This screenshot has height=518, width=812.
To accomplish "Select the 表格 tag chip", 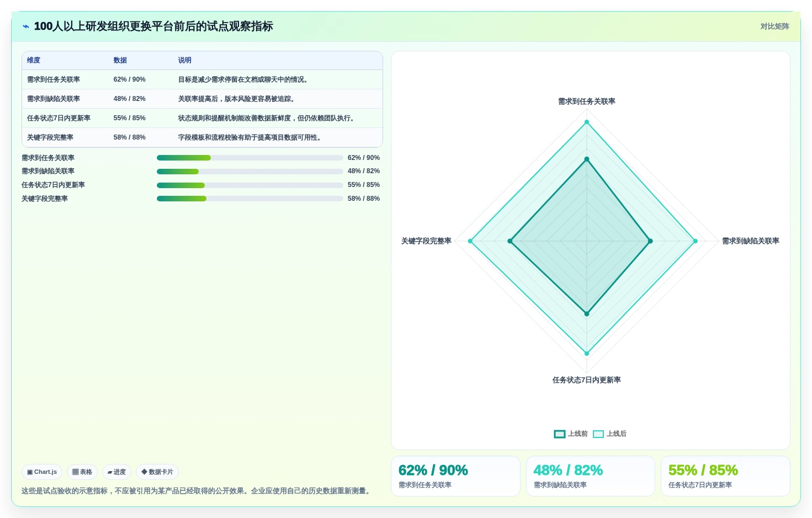I will pyautogui.click(x=82, y=472).
